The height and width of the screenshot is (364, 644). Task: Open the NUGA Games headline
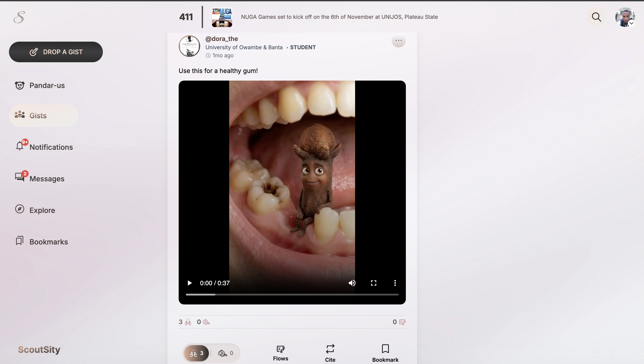(x=339, y=17)
